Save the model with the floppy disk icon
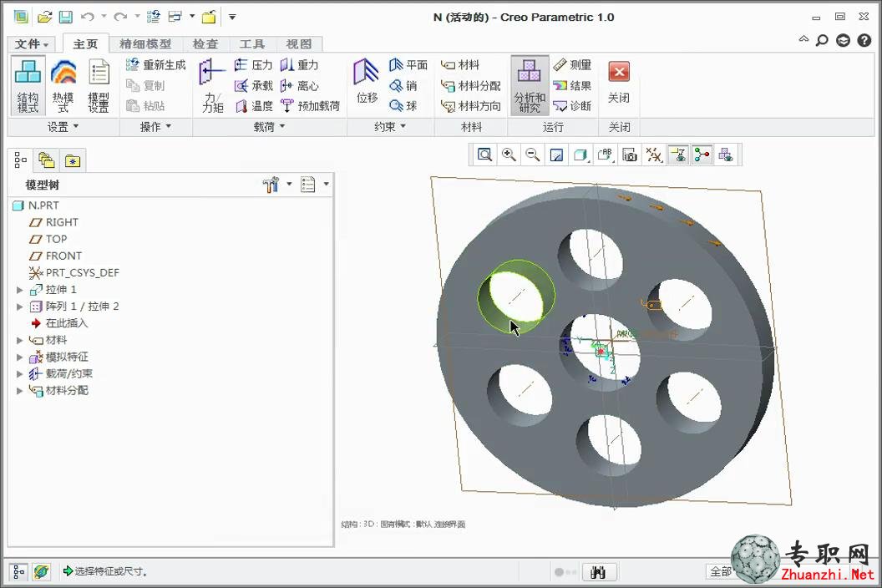The height and width of the screenshot is (588, 882). coord(66,17)
